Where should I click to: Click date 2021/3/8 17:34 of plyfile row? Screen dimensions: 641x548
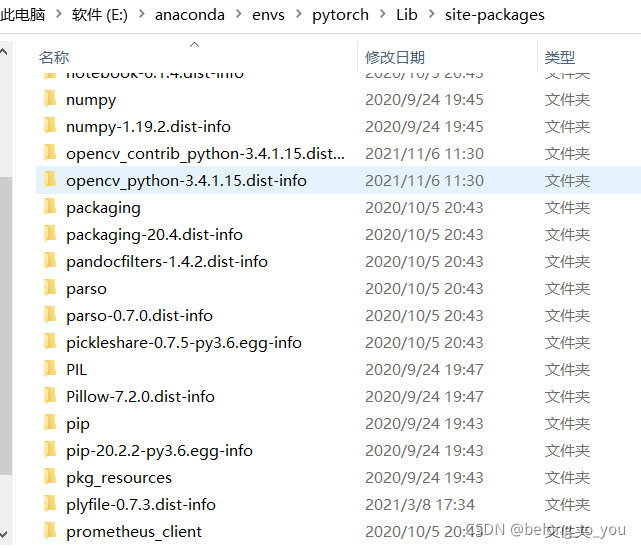point(420,504)
